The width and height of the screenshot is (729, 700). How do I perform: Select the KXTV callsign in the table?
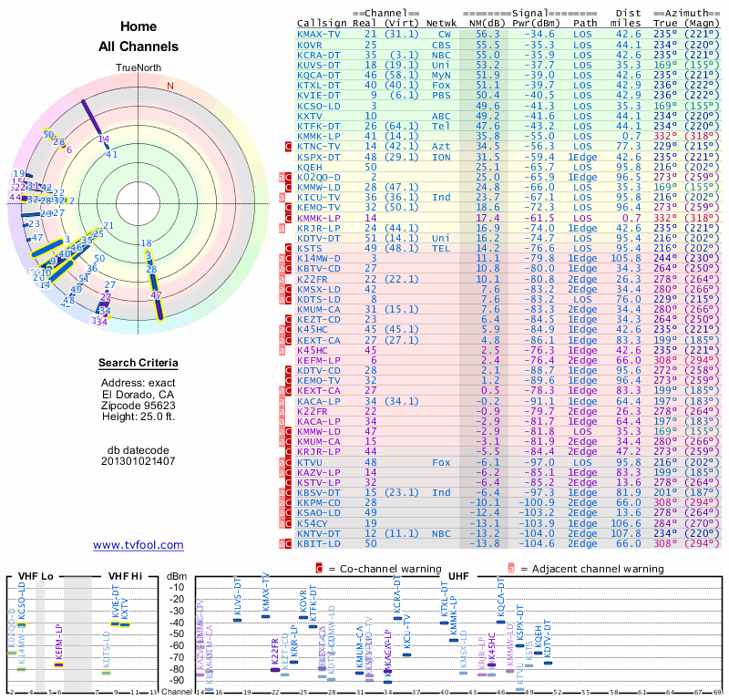[310, 117]
